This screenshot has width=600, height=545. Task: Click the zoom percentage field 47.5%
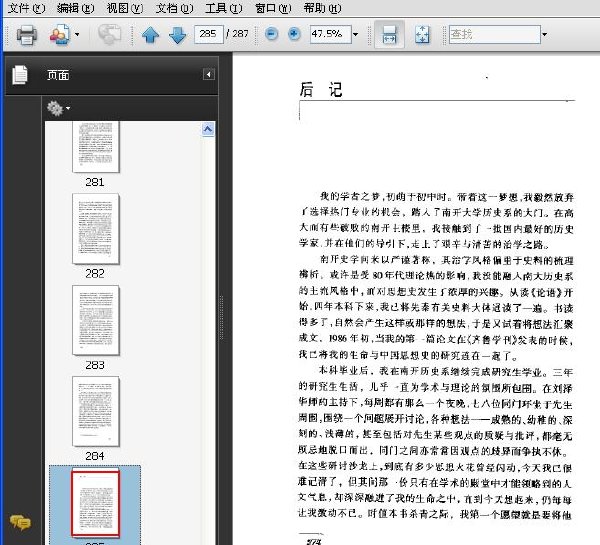331,34
